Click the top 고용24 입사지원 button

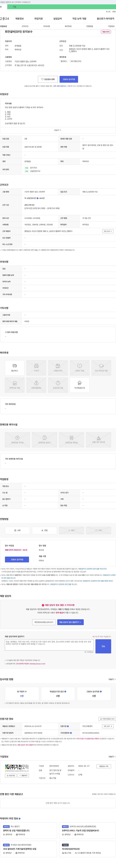(x=69, y=79)
